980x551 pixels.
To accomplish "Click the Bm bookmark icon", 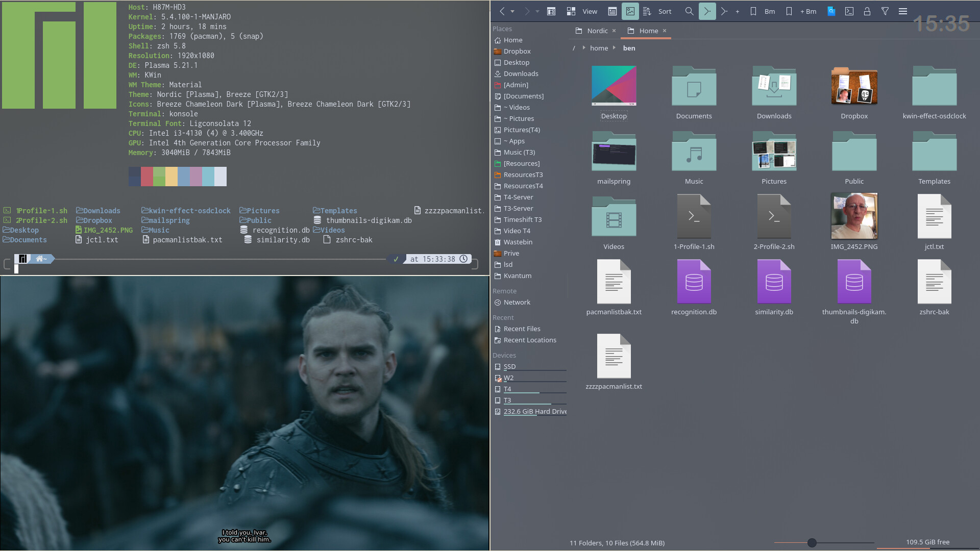I will (753, 11).
